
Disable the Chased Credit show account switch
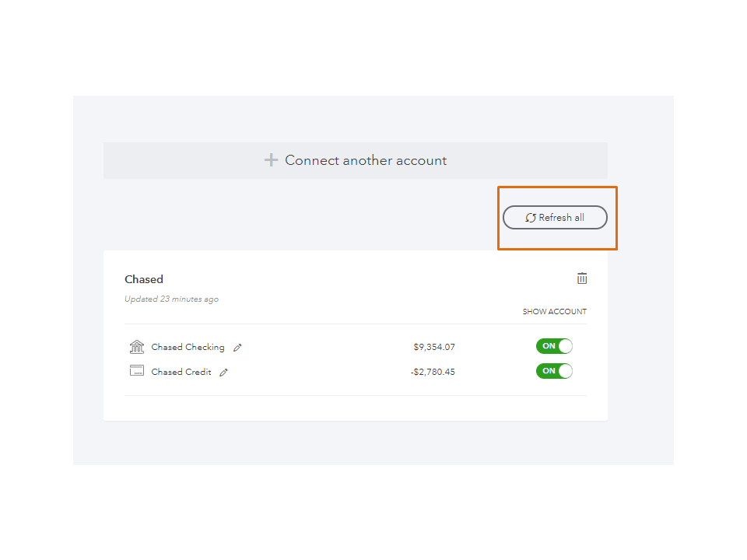[554, 371]
